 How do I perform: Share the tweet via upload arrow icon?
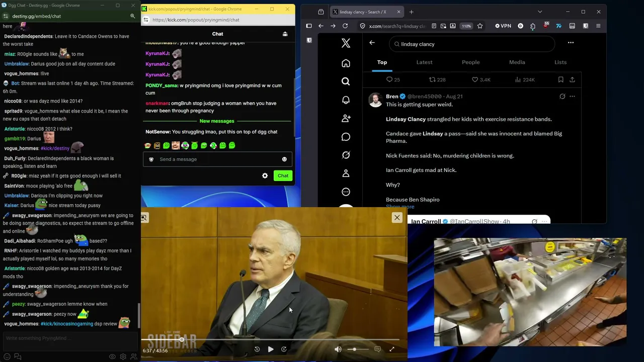[x=572, y=79]
